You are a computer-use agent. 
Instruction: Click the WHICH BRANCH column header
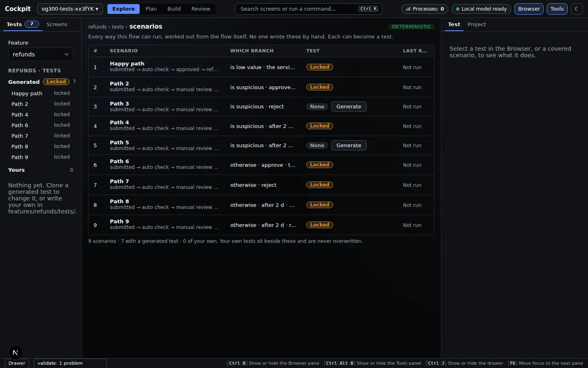point(252,51)
